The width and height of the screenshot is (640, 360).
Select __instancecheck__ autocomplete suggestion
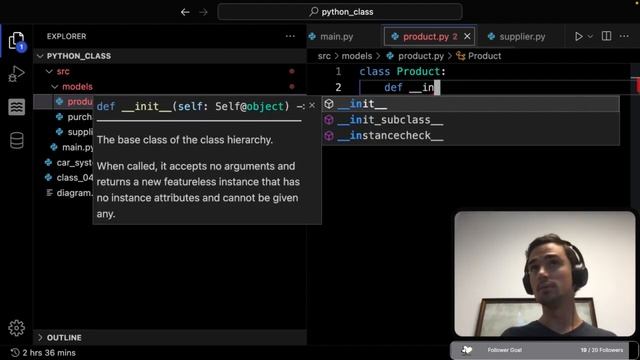tap(471, 136)
